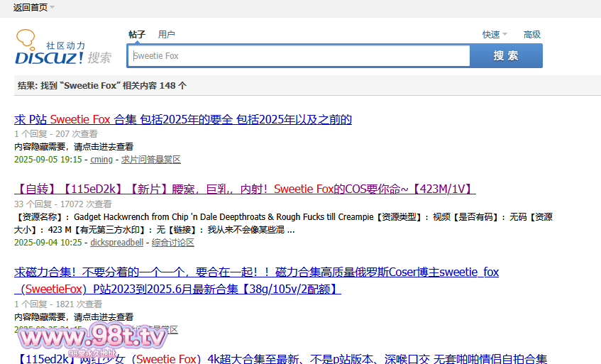Click the date 2025-09-05 19:15

[x=48, y=160]
